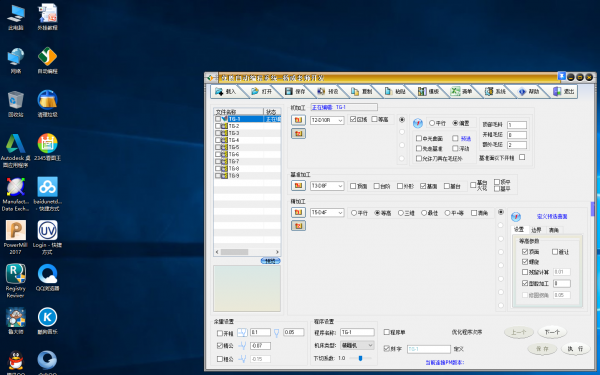
Task: Click the 程序名称 input field
Action: coord(357,332)
